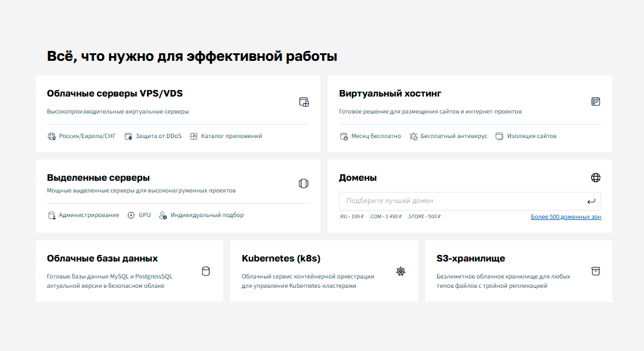Image resolution: width=644 pixels, height=351 pixels.
Task: Click the icon beside Изоляция сайтов
Action: [x=499, y=136]
